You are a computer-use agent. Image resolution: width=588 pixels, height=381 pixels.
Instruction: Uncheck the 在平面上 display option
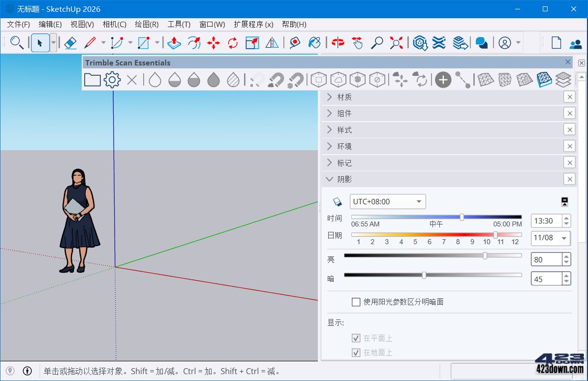point(356,338)
